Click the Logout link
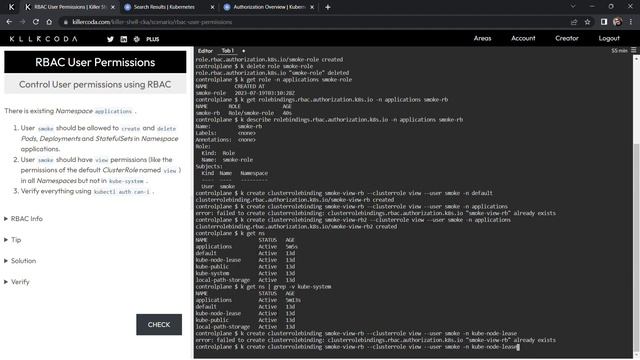This screenshot has width=640, height=360. 609,38
